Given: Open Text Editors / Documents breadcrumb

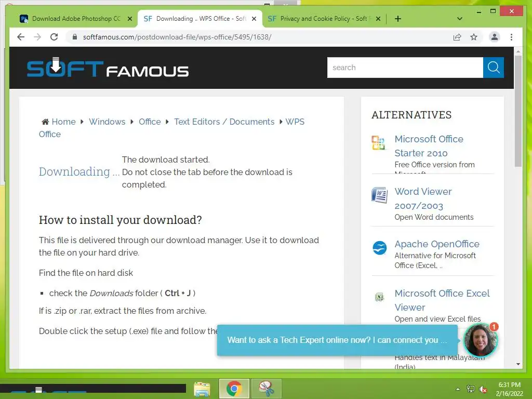Looking at the screenshot, I should [224, 122].
